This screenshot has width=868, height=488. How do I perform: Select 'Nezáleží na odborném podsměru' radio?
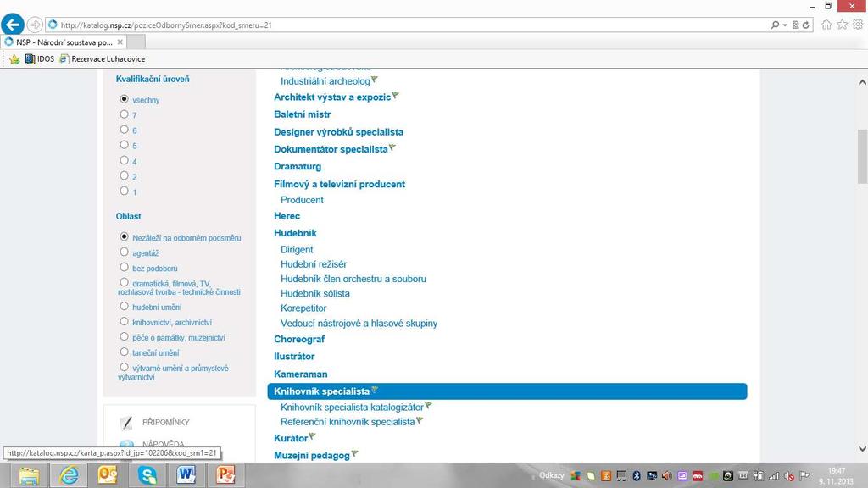(124, 236)
